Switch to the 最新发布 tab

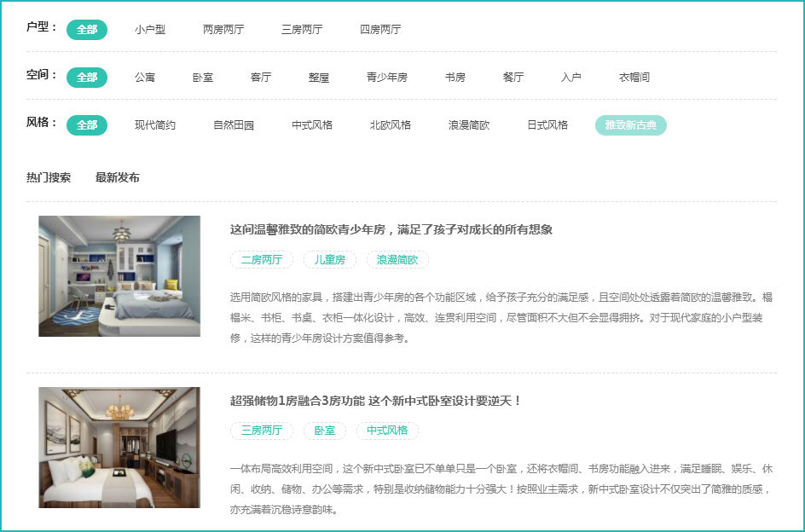pos(118,177)
